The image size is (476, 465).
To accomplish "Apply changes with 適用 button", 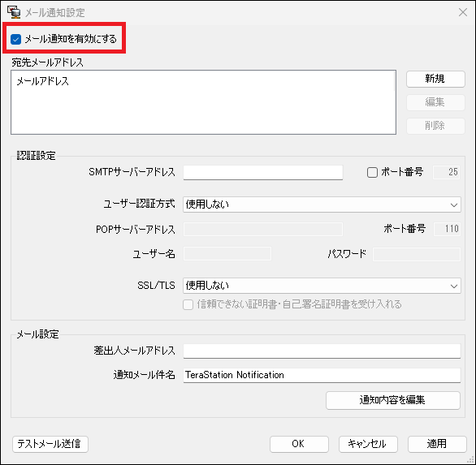I will (437, 444).
